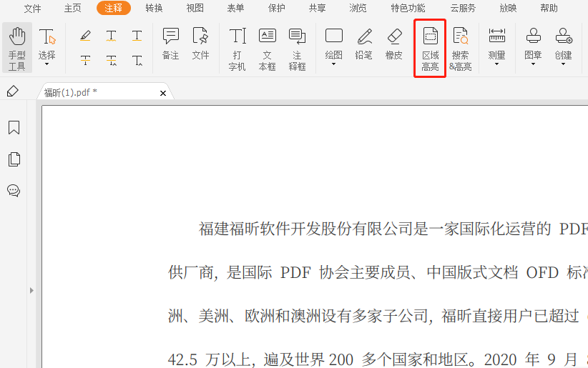Expand the 选择 tool dropdown
Viewport: 588px width, 368px height.
click(x=46, y=64)
